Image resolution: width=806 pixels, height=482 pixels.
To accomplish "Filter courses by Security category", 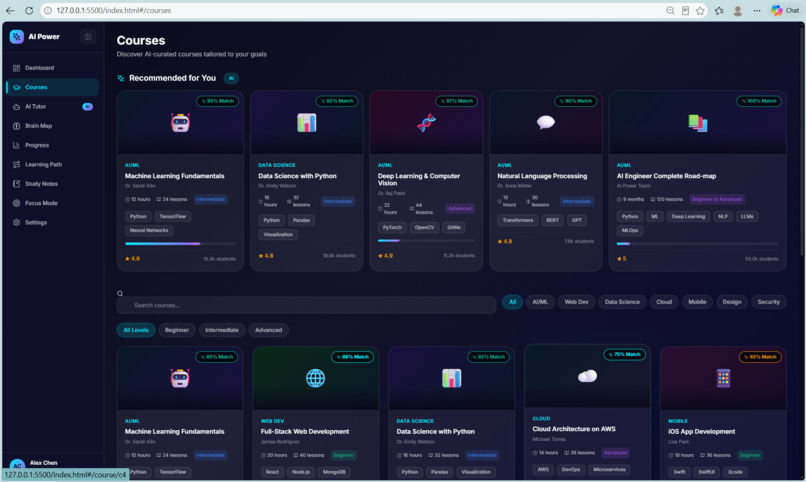I will pyautogui.click(x=768, y=302).
